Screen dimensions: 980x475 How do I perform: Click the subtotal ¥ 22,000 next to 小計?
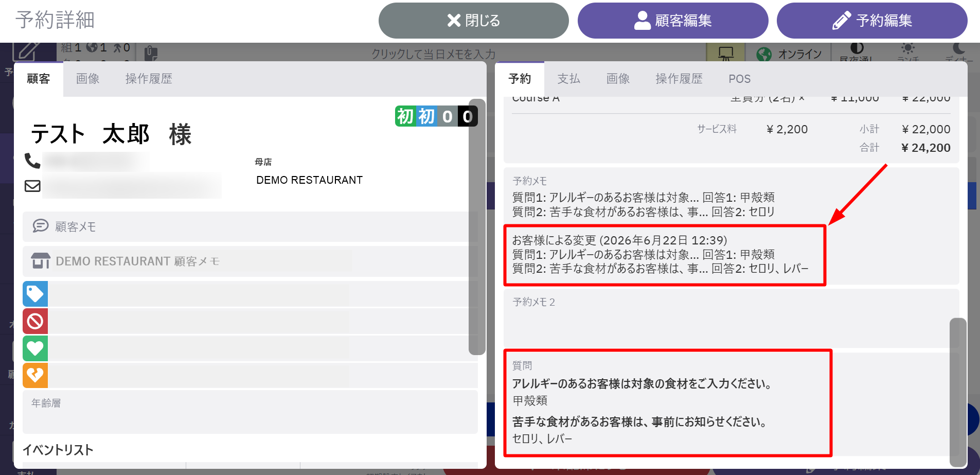[x=926, y=129]
